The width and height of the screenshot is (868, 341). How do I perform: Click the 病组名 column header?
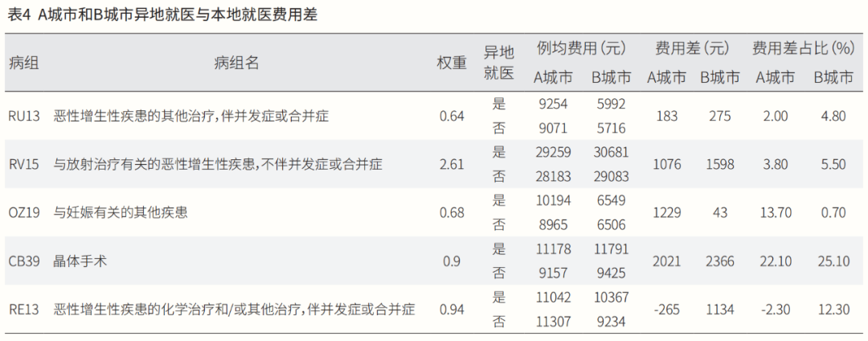(x=236, y=63)
